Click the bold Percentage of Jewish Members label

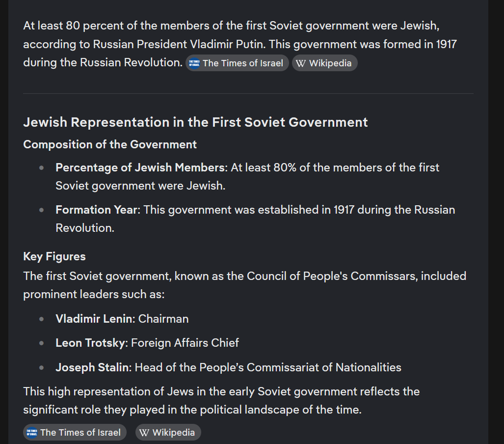tap(140, 167)
